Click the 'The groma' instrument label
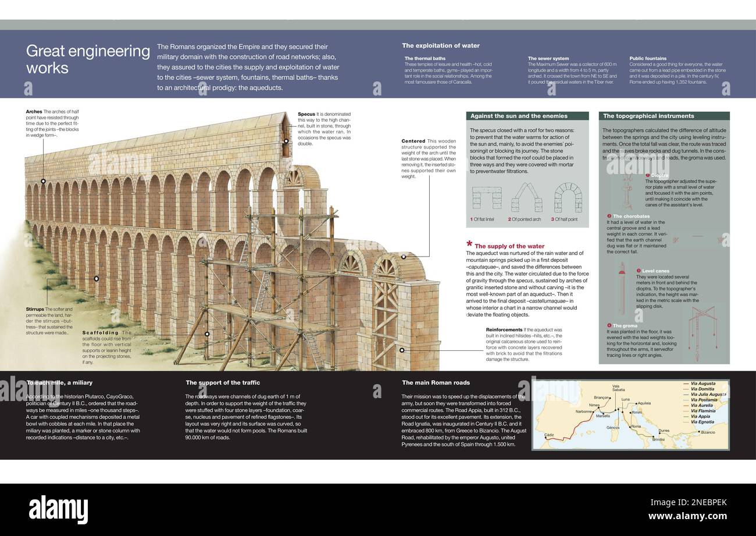Image resolution: width=756 pixels, height=536 pixels. [x=625, y=326]
